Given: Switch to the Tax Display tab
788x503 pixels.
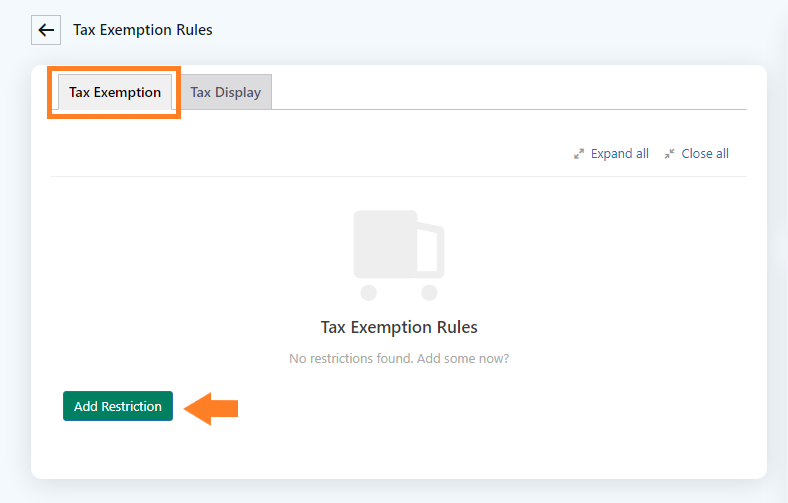Looking at the screenshot, I should (226, 92).
